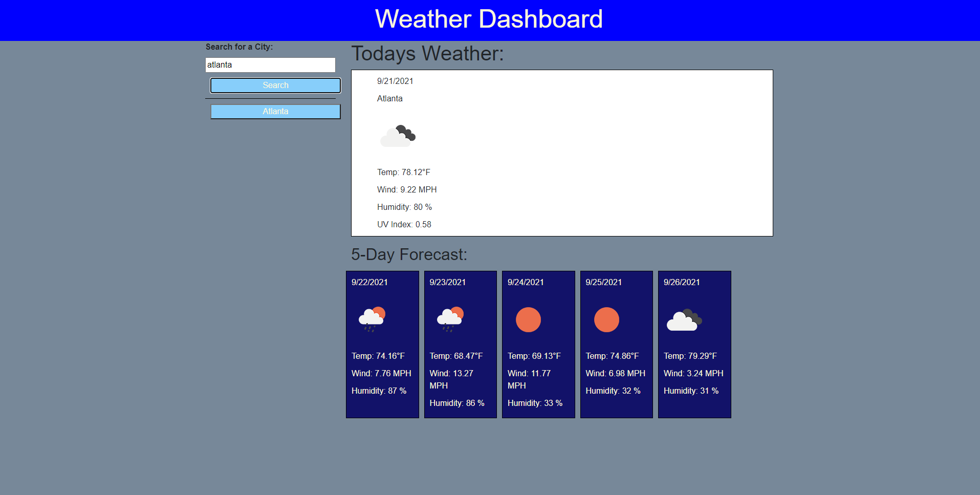Click 'Wind: 3.24 MPH' in the forecast
The height and width of the screenshot is (495, 980).
pyautogui.click(x=693, y=373)
